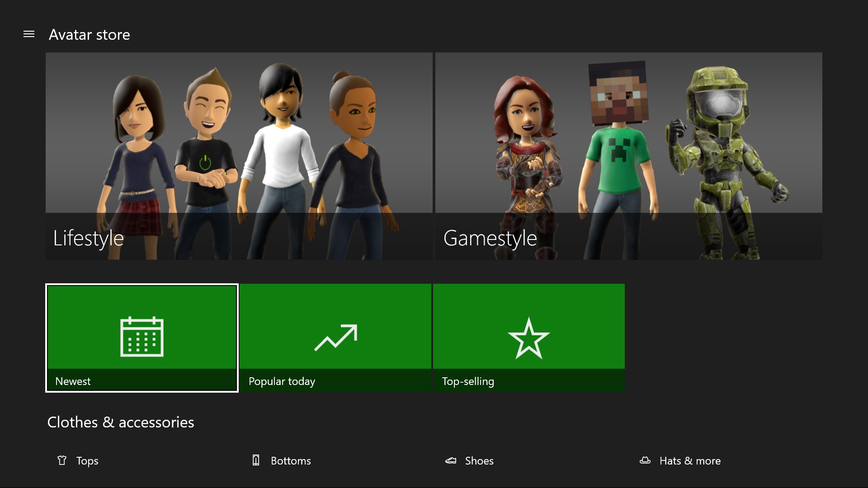Browse the Bottoms category link
The image size is (868, 488).
click(291, 461)
